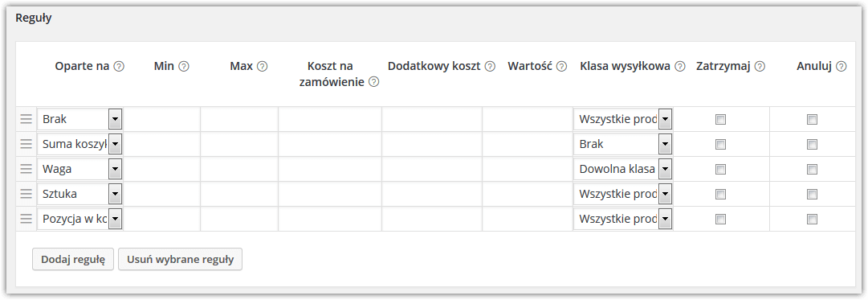
Task: Click the question mark icon next to Max
Action: pyautogui.click(x=263, y=67)
